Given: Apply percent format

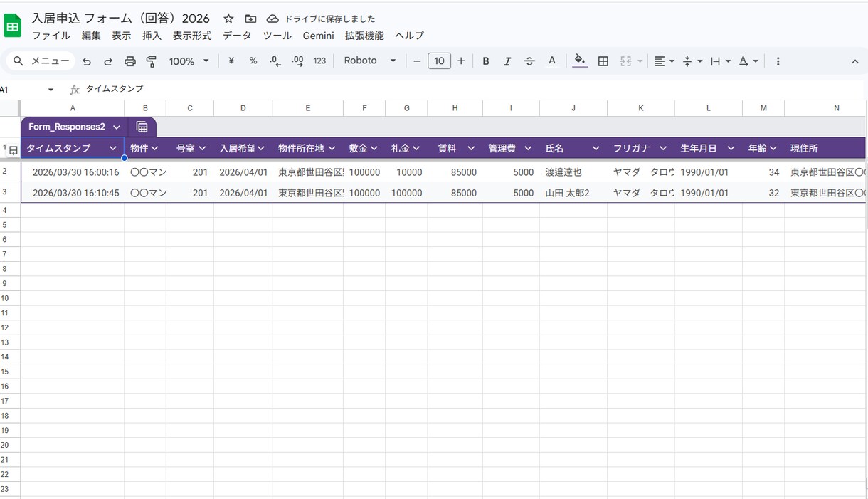Looking at the screenshot, I should [x=253, y=61].
